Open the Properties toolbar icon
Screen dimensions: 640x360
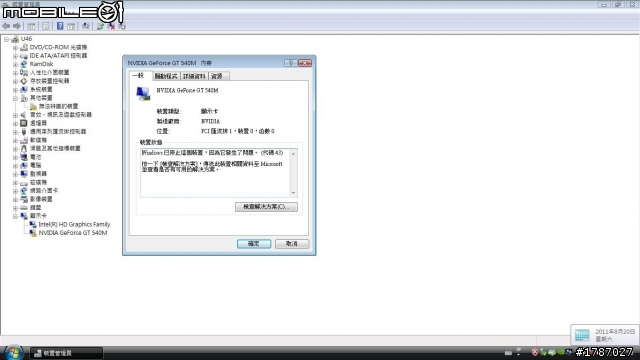tap(46, 27)
